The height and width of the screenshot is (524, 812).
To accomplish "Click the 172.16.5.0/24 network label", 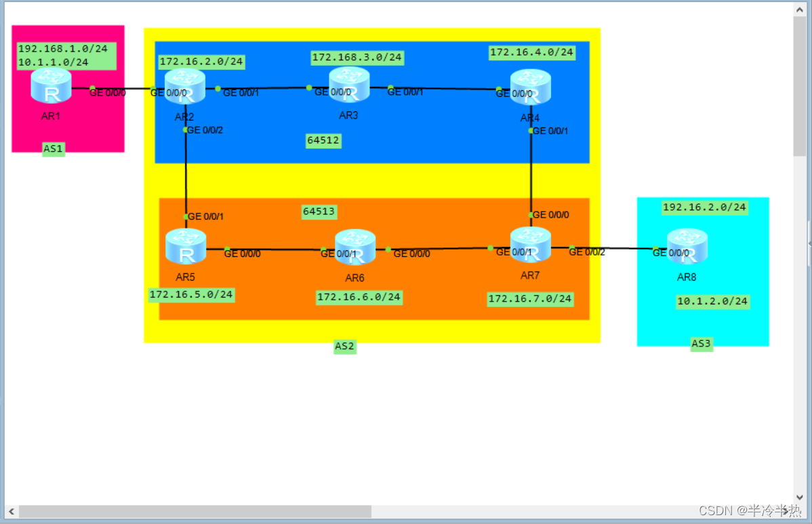I will click(192, 295).
